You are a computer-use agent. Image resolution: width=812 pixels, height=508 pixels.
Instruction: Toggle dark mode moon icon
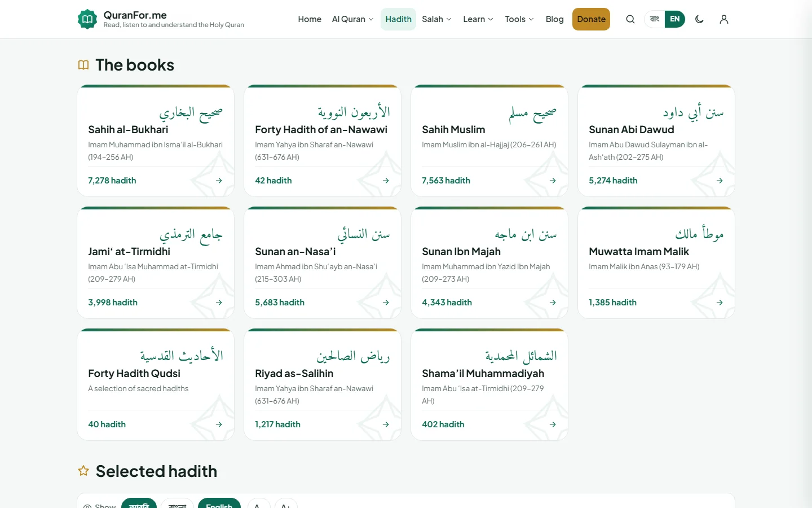tap(699, 19)
